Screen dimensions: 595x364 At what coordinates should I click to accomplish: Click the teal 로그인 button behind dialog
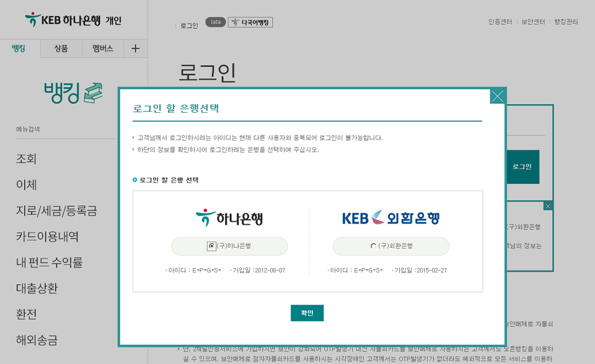(523, 167)
